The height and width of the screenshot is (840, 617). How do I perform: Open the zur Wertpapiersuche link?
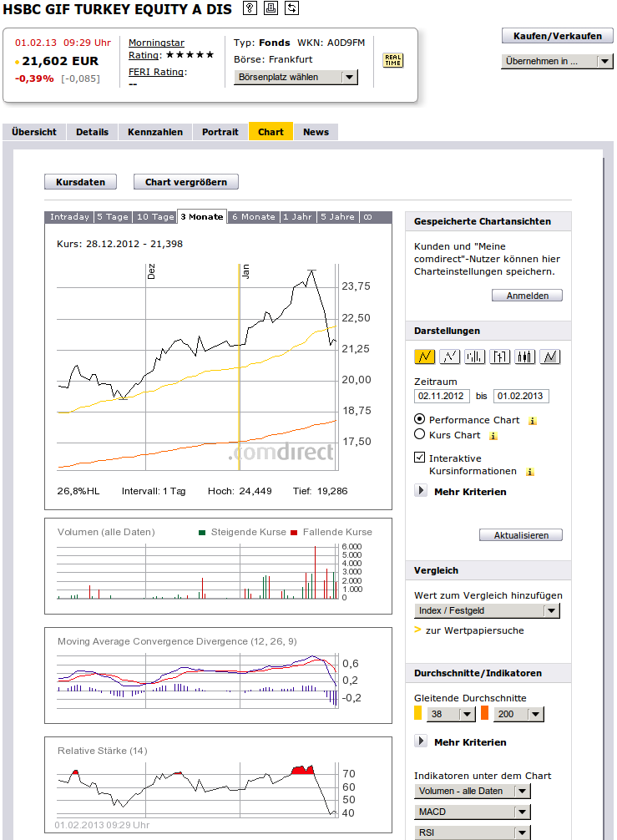[474, 630]
